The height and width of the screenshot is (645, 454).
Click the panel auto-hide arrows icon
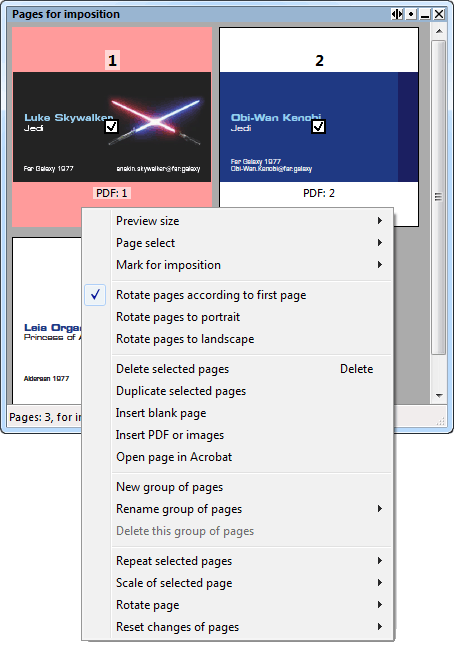point(397,14)
